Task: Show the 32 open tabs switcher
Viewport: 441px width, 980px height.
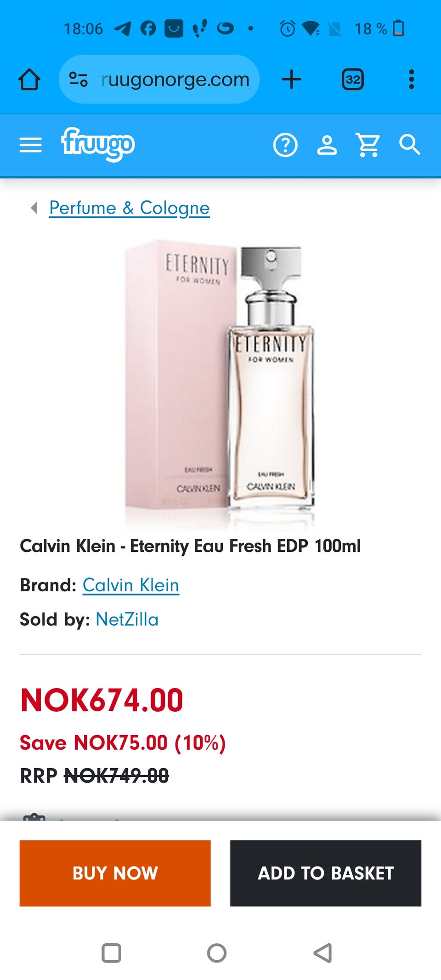Action: 352,79
